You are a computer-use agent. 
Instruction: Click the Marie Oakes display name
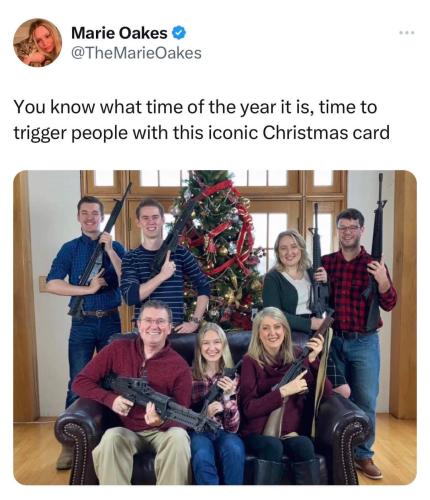[119, 33]
